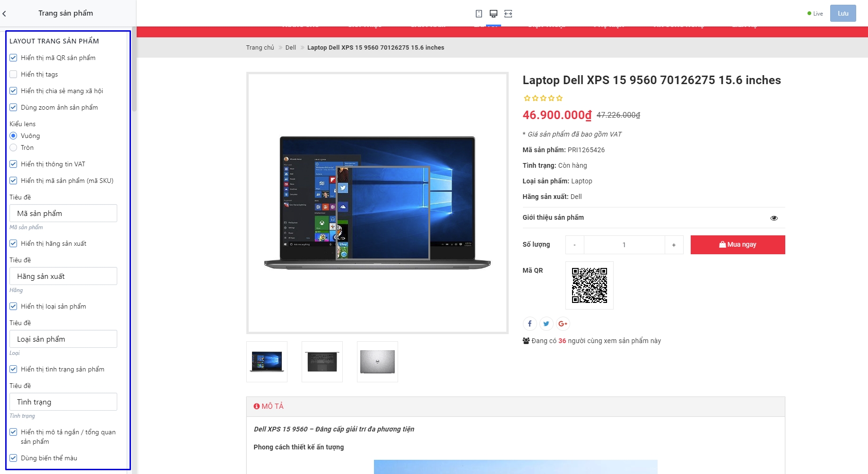This screenshot has width=868, height=474.
Task: Select the silver lid thumbnail
Action: tap(377, 362)
